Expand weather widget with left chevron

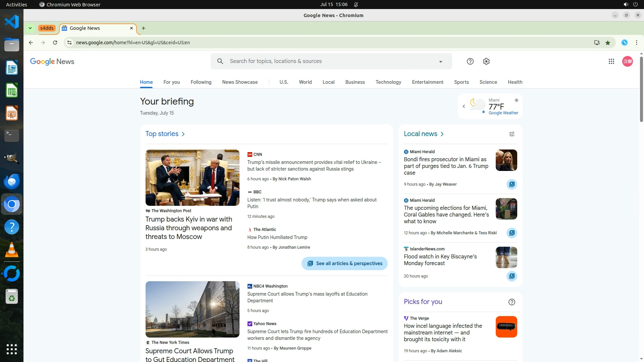click(x=464, y=106)
